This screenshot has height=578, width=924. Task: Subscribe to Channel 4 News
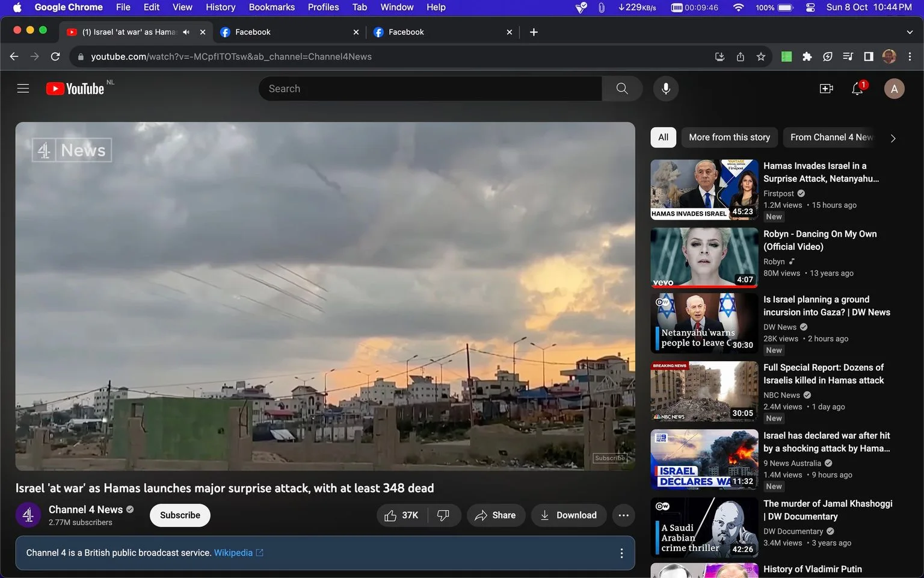(180, 515)
